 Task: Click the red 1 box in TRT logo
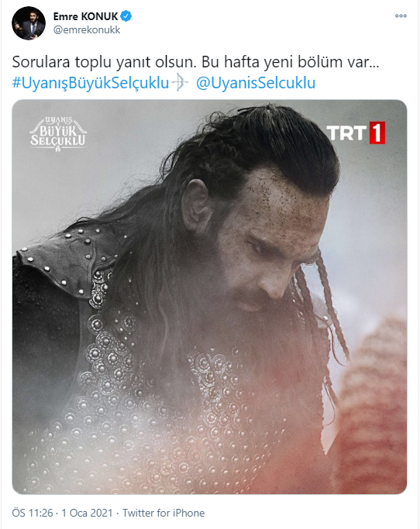[x=377, y=133]
